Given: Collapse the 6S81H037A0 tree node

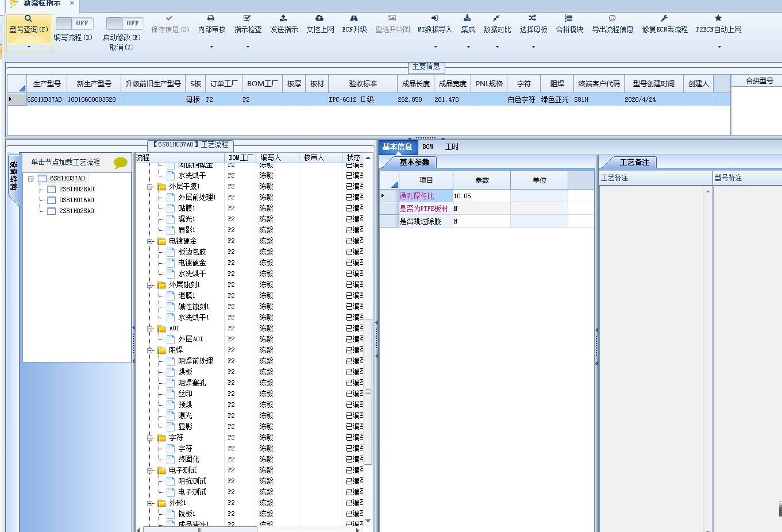Looking at the screenshot, I should pyautogui.click(x=32, y=179).
